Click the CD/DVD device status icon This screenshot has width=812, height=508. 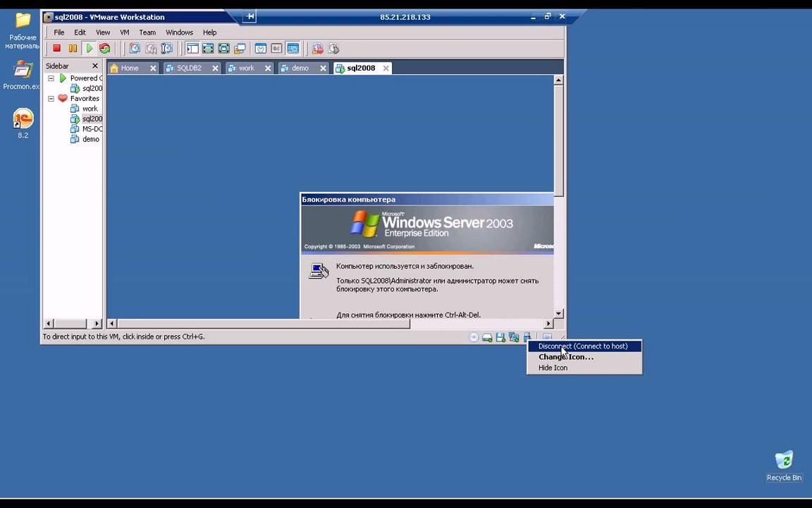(x=474, y=337)
